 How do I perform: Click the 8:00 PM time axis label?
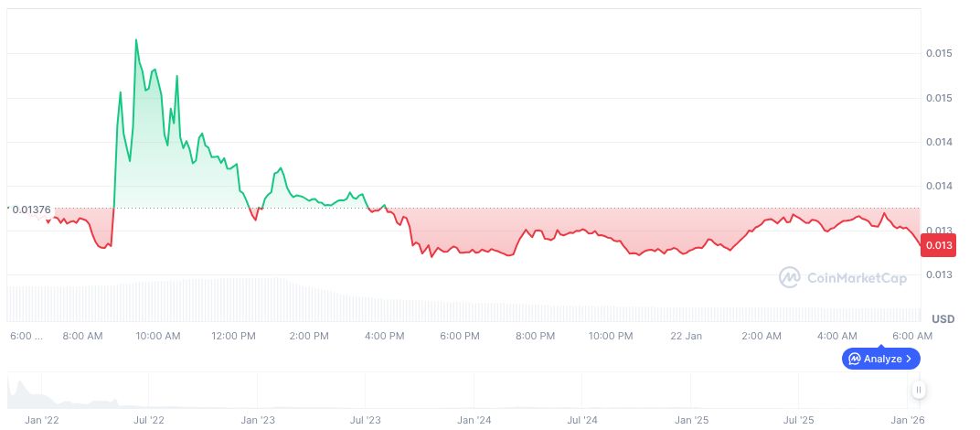pos(535,336)
